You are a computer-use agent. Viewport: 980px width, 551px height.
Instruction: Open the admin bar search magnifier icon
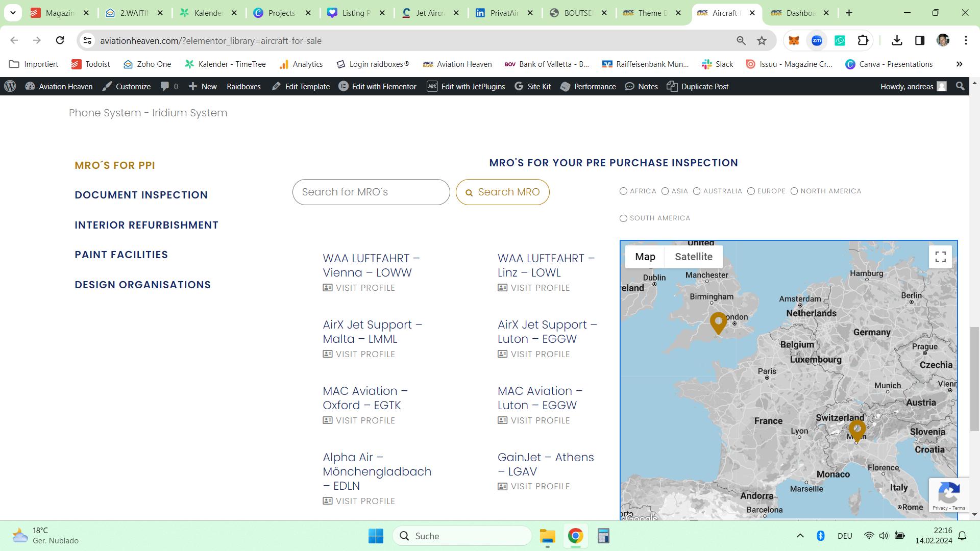(x=960, y=87)
